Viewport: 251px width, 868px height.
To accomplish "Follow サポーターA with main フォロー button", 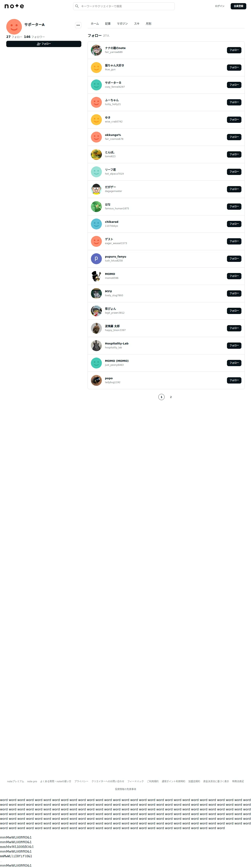I will click(x=44, y=44).
